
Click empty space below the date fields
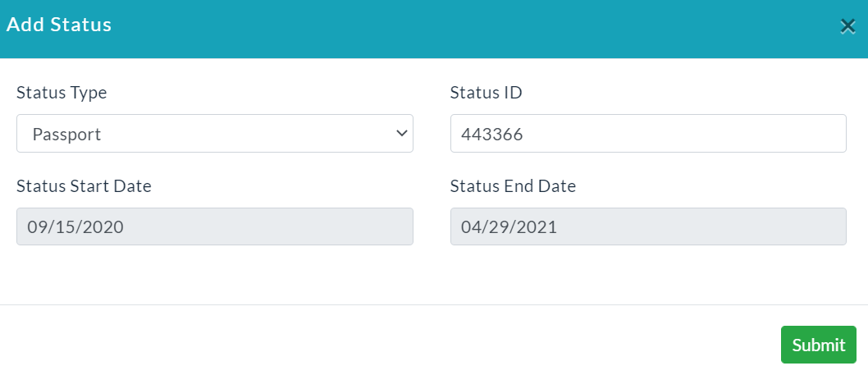pos(434,275)
